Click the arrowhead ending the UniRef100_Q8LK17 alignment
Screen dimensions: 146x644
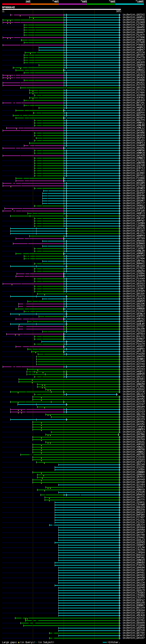(x=117, y=394)
